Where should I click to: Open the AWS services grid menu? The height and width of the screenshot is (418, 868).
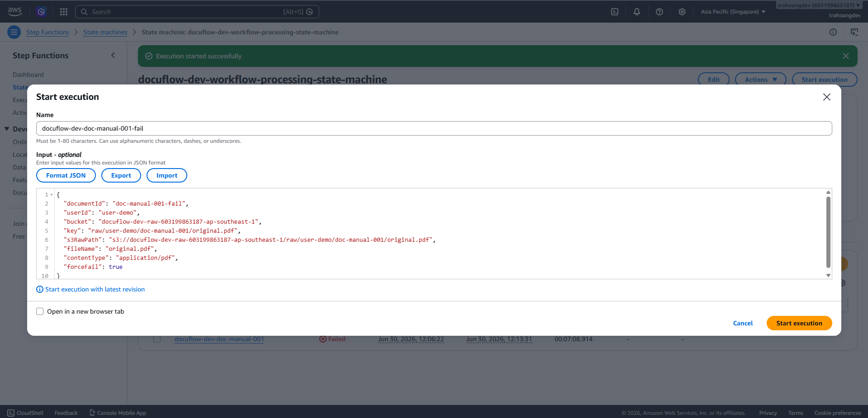(x=64, y=12)
